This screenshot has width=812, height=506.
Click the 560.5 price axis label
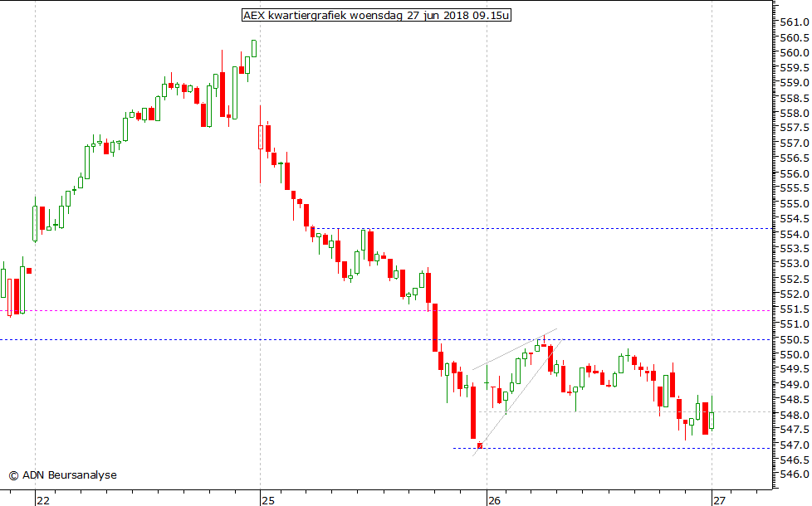pos(795,38)
